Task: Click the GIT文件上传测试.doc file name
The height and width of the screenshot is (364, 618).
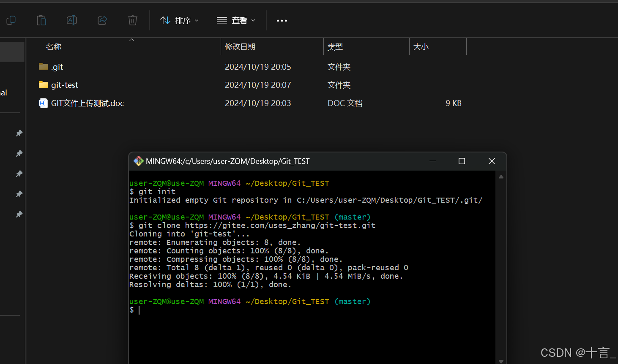Action: tap(88, 103)
